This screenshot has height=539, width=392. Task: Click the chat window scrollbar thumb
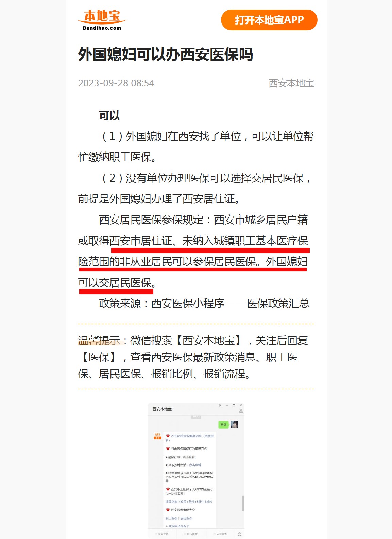click(243, 504)
